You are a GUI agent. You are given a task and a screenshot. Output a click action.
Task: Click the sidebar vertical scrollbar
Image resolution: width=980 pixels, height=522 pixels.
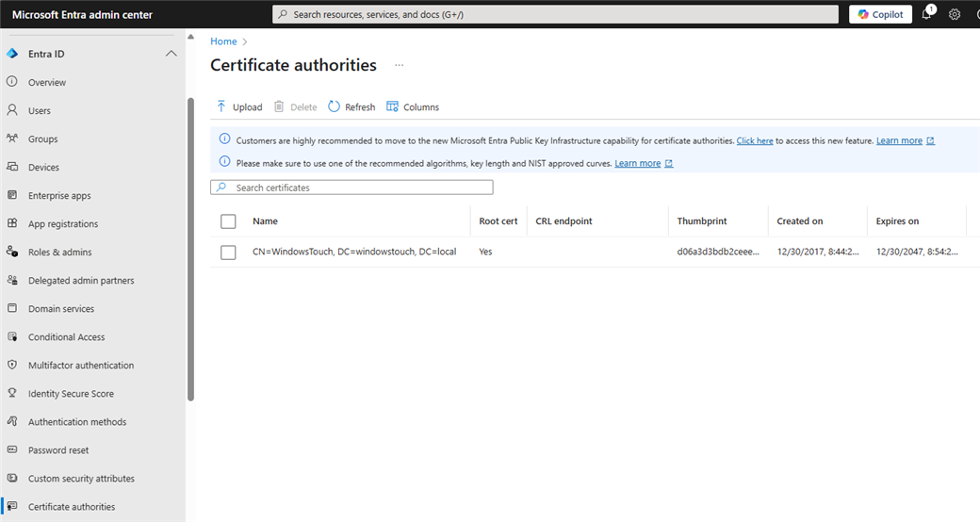pyautogui.click(x=190, y=249)
